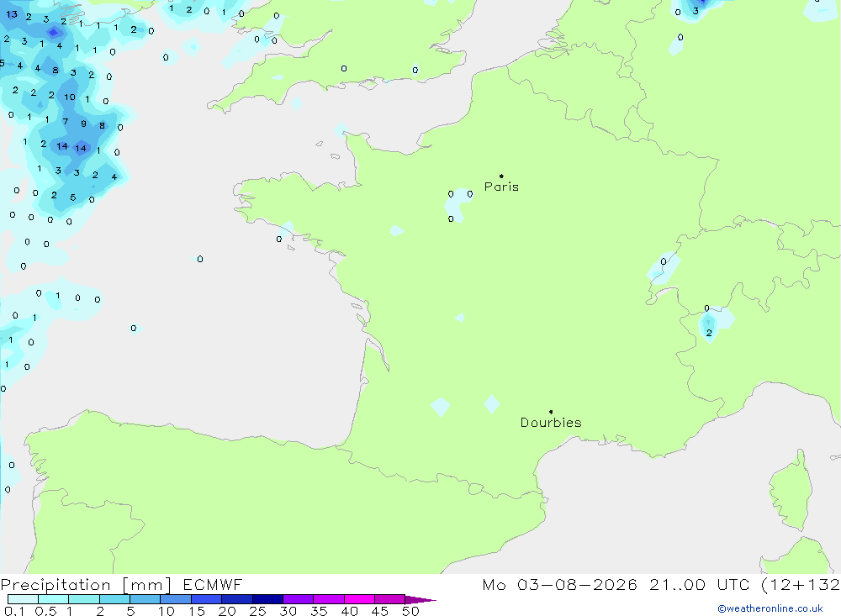841x616 pixels.
Task: Click the 7 precipitation value on map
Action: click(66, 122)
